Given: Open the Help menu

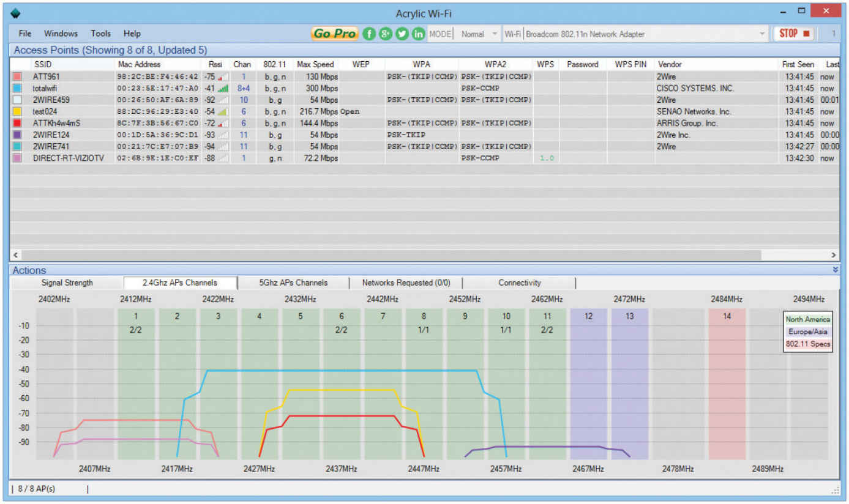Looking at the screenshot, I should 132,34.
